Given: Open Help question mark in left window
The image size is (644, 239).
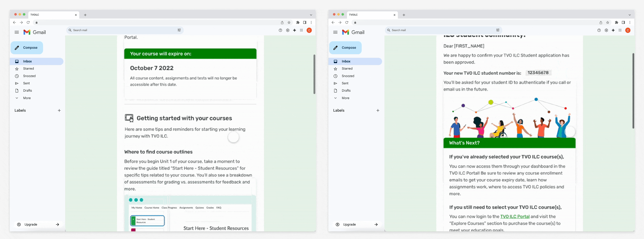Looking at the screenshot, I should (280, 30).
